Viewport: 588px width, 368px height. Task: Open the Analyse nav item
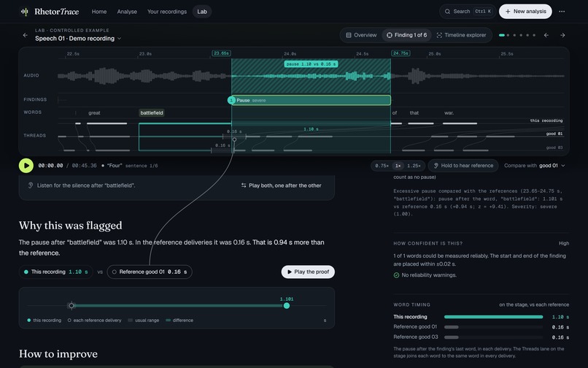(127, 12)
